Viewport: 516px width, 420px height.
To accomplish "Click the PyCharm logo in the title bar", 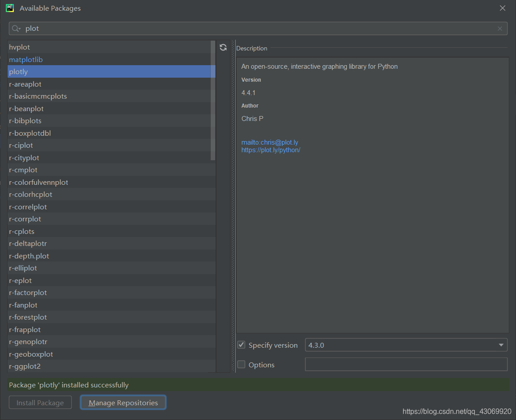I will (x=10, y=8).
